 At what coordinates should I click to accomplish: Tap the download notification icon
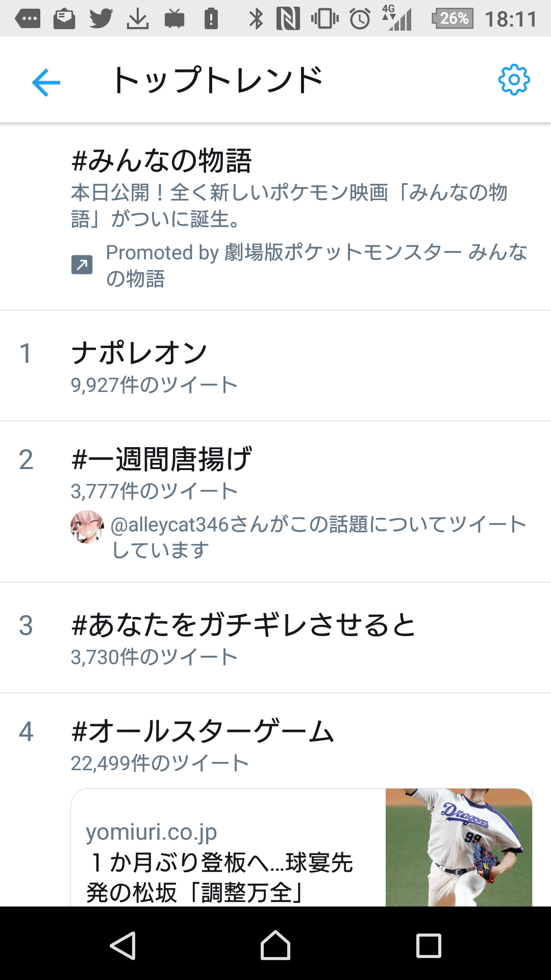coord(137,19)
